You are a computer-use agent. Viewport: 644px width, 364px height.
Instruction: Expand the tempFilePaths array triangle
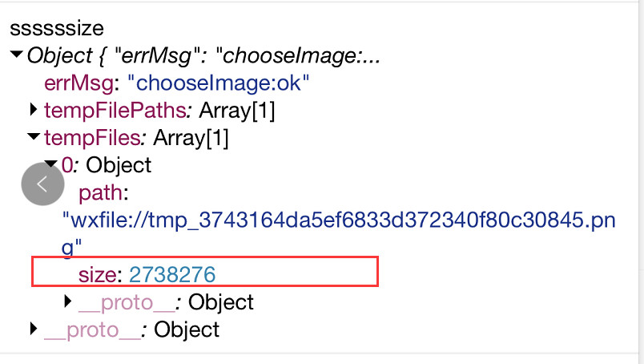click(x=34, y=109)
